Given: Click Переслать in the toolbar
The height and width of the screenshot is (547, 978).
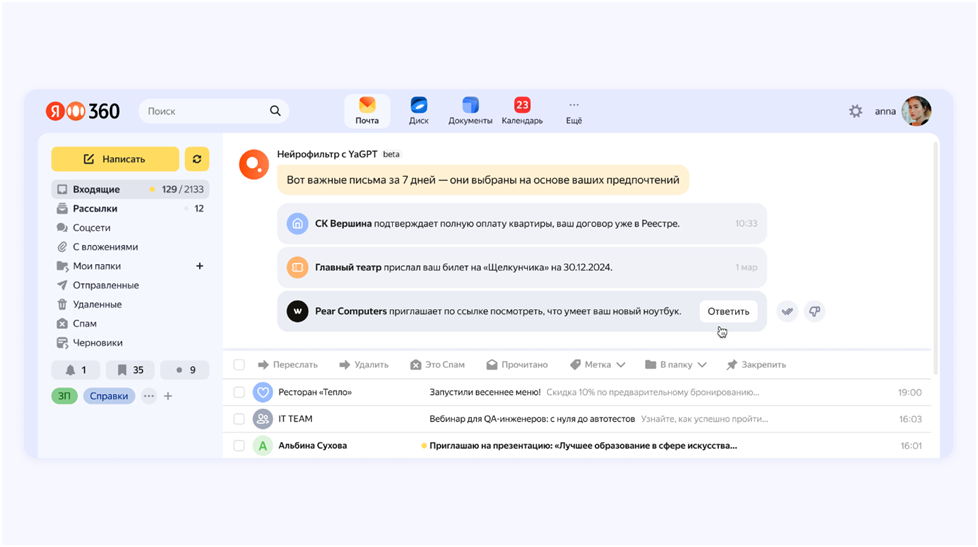Looking at the screenshot, I should [288, 365].
